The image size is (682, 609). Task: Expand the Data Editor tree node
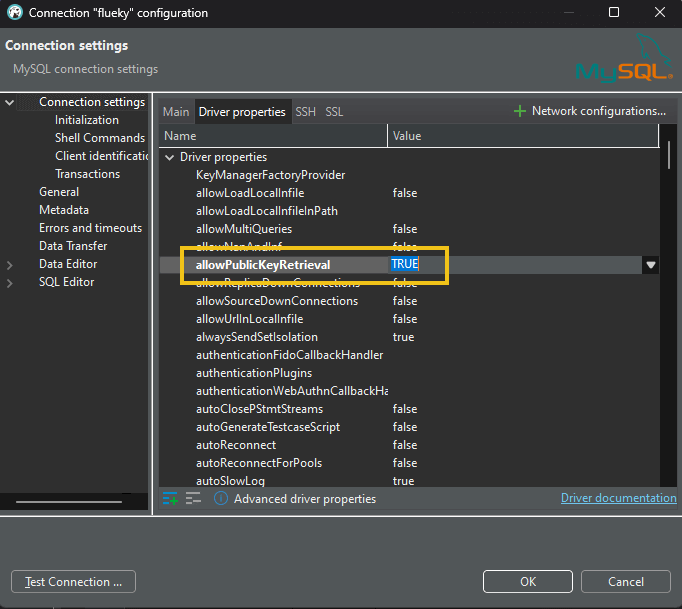[10, 264]
